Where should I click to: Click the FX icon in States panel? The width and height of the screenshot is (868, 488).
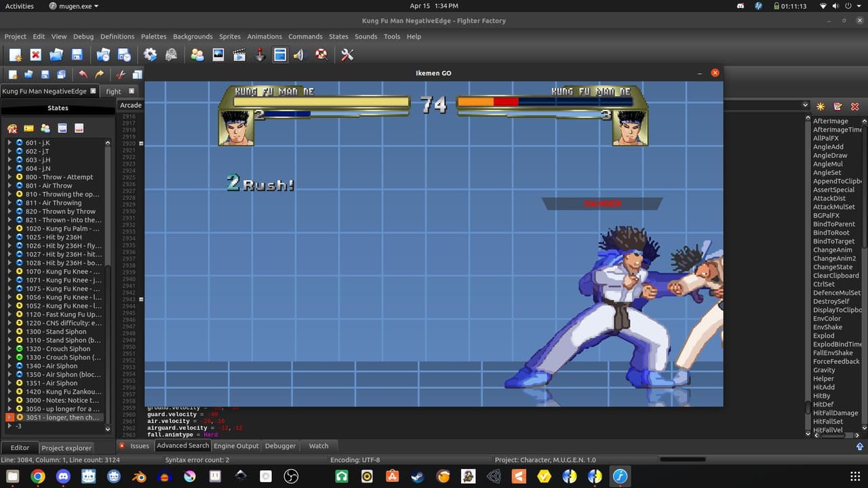(x=12, y=128)
